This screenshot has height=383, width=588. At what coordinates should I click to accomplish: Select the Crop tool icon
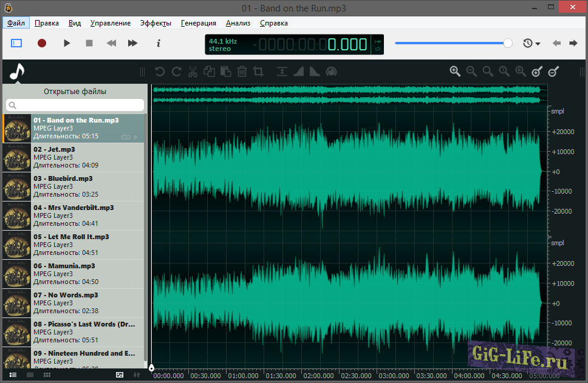pos(258,72)
